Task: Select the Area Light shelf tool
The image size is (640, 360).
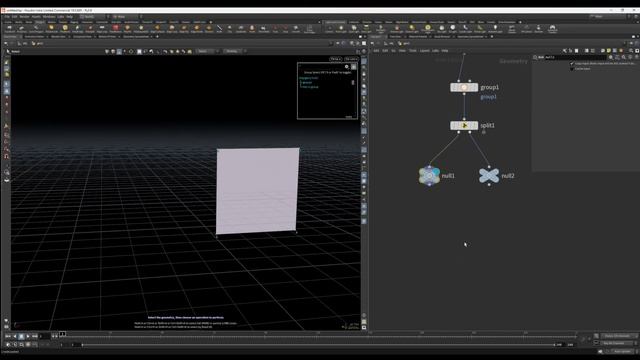Action: tap(366, 29)
